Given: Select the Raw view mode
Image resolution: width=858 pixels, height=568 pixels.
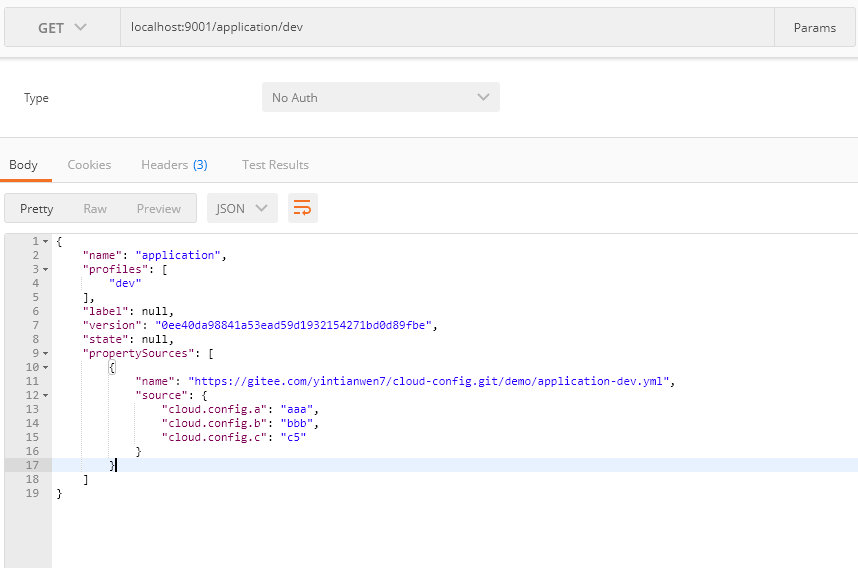Looking at the screenshot, I should [x=95, y=208].
